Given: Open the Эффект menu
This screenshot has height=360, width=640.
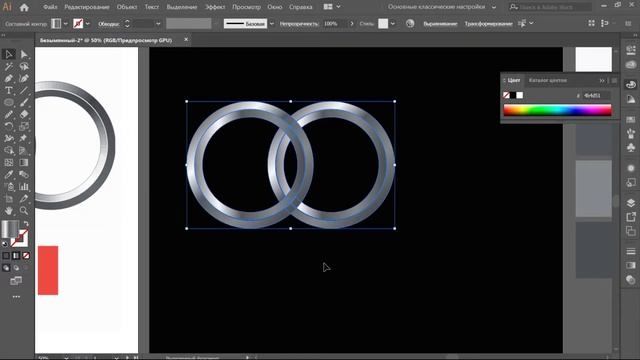Looking at the screenshot, I should (215, 7).
